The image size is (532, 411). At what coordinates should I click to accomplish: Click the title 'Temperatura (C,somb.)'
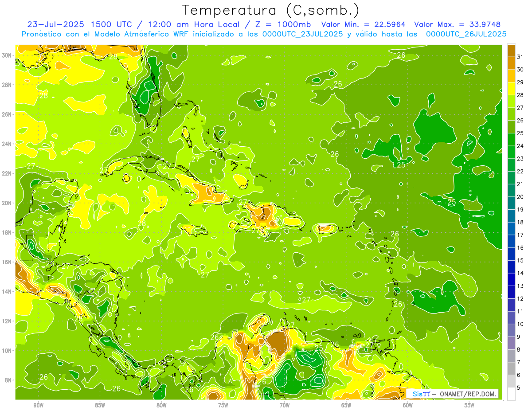point(271,10)
